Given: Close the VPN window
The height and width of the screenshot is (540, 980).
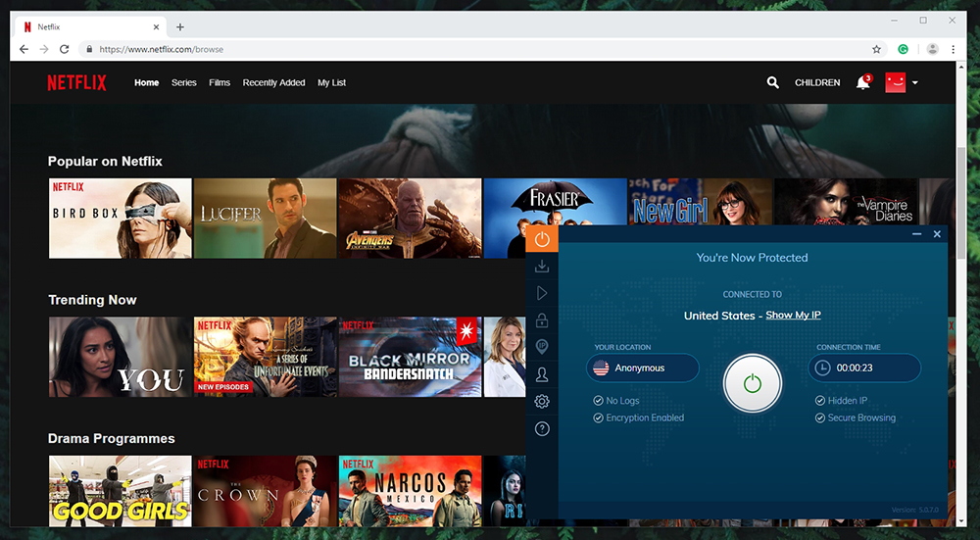Looking at the screenshot, I should [937, 234].
